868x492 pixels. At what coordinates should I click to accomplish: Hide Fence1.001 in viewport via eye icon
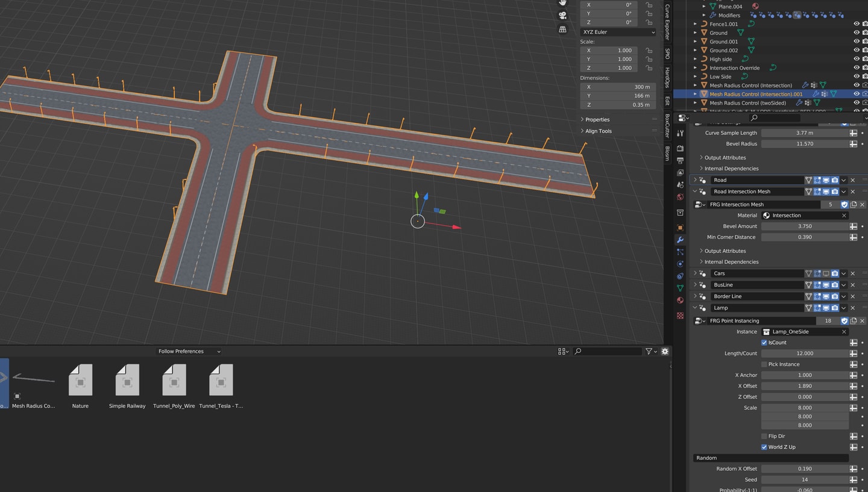pos(857,24)
